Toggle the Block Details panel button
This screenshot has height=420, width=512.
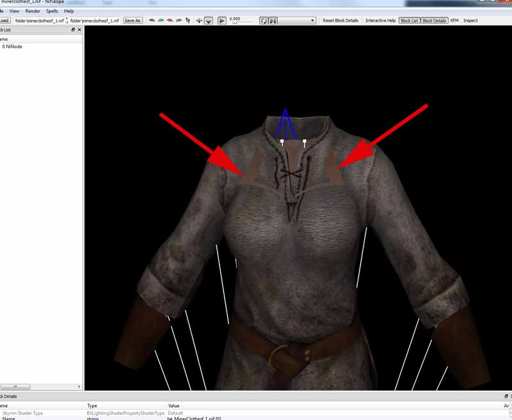[x=435, y=20]
